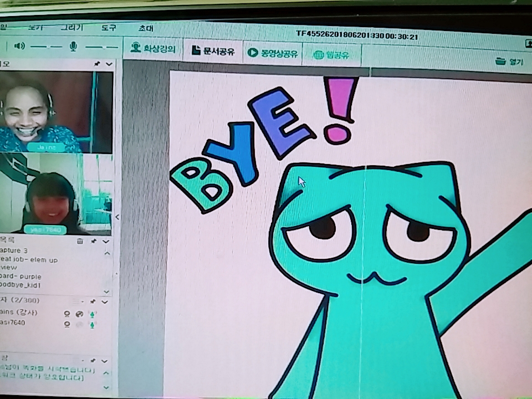Open the 도구 menu

(109, 28)
